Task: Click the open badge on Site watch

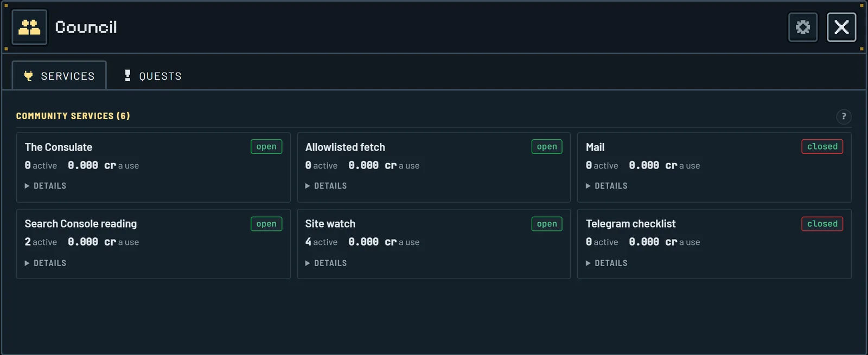Action: pyautogui.click(x=547, y=224)
